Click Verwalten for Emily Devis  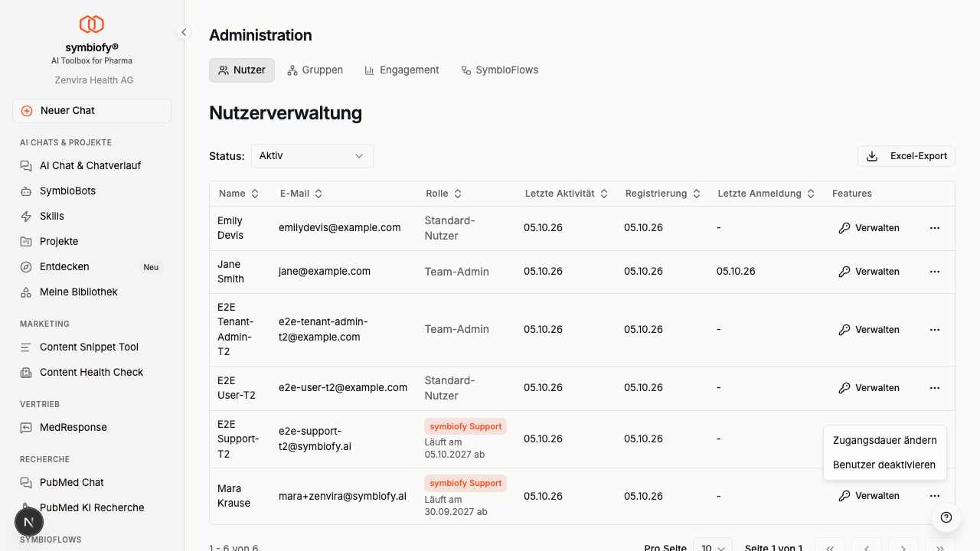[869, 228]
